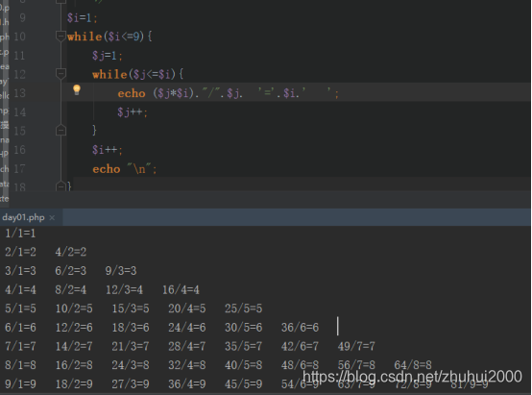Click output text '49/7=7'
532x395 pixels.
point(356,346)
